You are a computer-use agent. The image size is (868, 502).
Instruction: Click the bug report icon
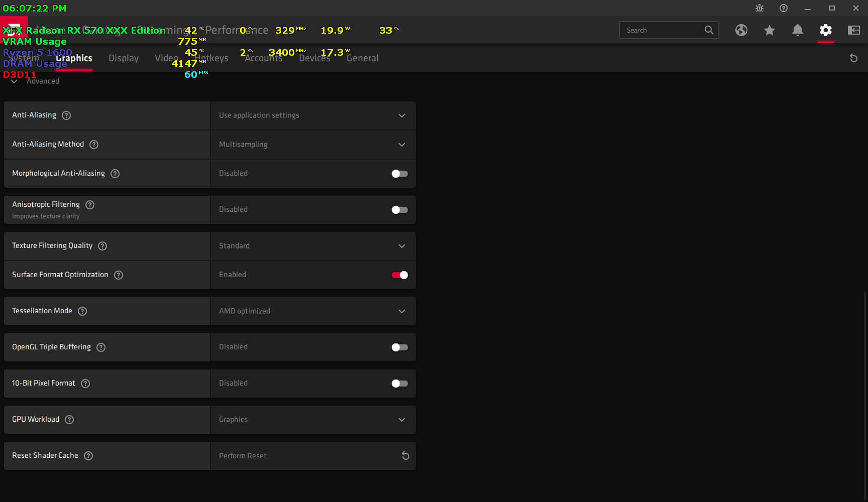coord(759,8)
